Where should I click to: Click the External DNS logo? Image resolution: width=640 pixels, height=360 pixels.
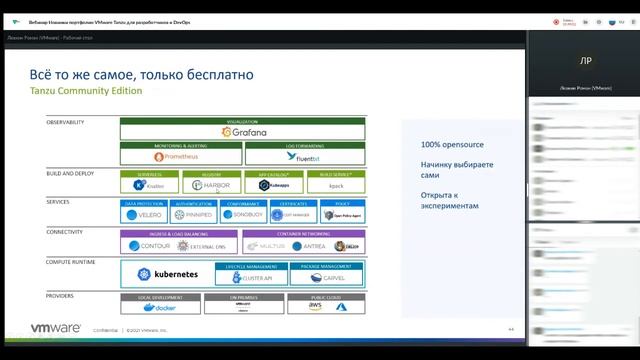(202, 246)
